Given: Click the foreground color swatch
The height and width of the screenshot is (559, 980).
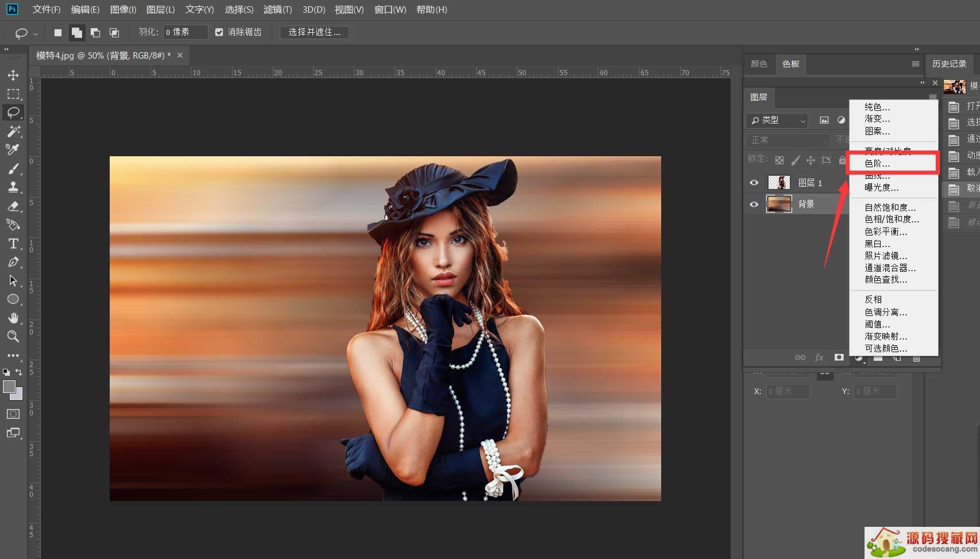Looking at the screenshot, I should point(9,387).
